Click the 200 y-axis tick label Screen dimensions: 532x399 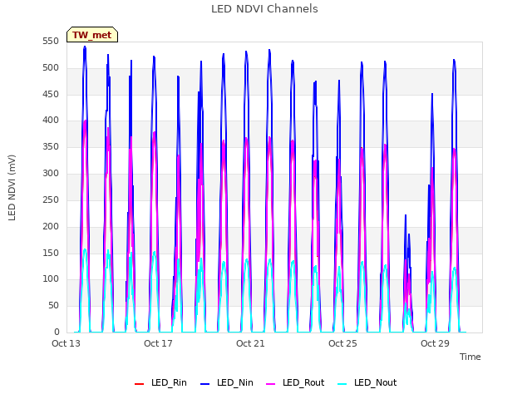pyautogui.click(x=51, y=226)
